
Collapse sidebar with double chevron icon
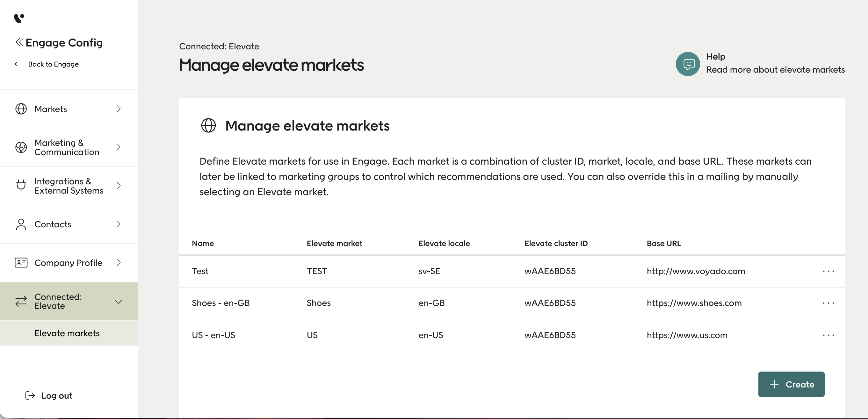19,42
